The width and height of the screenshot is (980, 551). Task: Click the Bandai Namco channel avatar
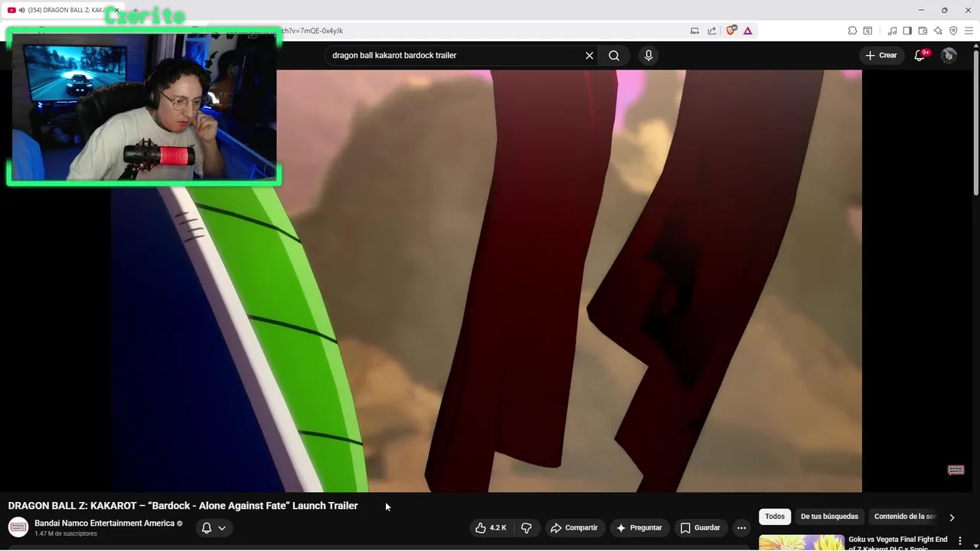click(18, 527)
